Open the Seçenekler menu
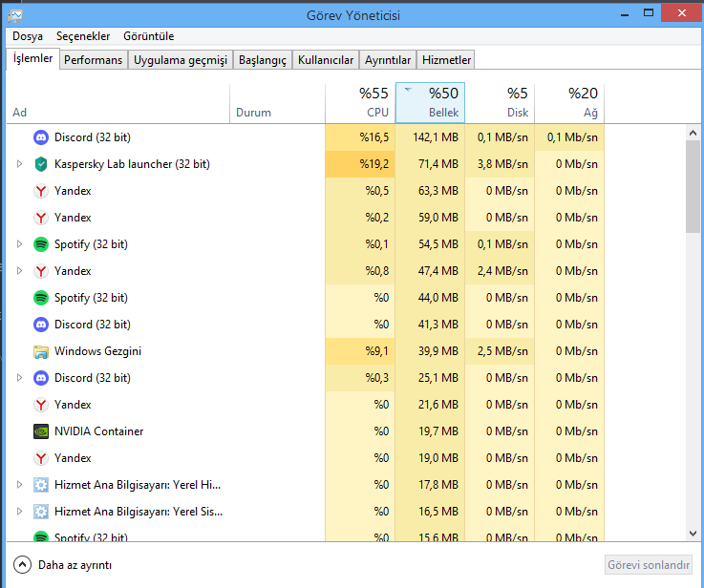This screenshot has width=704, height=588. click(x=83, y=36)
